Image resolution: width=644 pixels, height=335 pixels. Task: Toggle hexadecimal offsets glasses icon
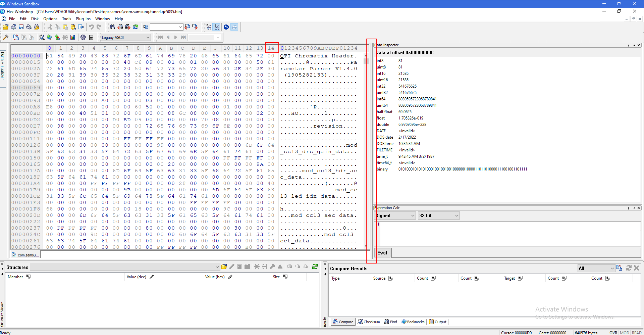click(217, 27)
